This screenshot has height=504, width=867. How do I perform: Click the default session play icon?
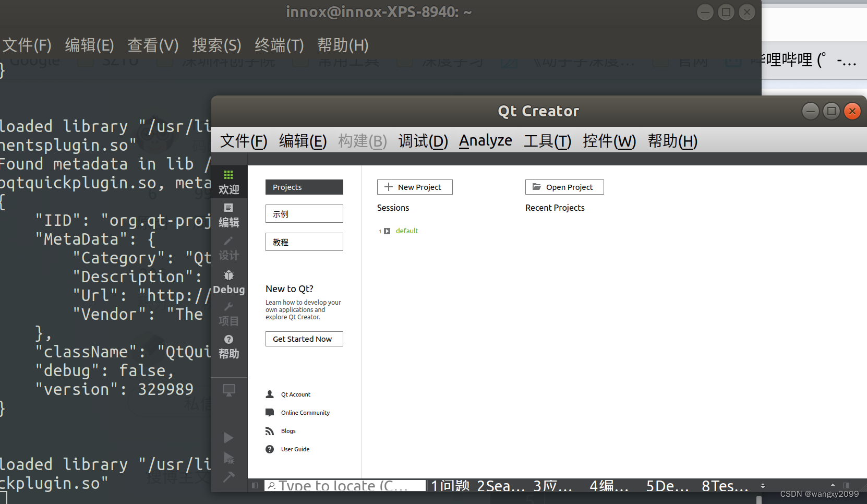(387, 231)
